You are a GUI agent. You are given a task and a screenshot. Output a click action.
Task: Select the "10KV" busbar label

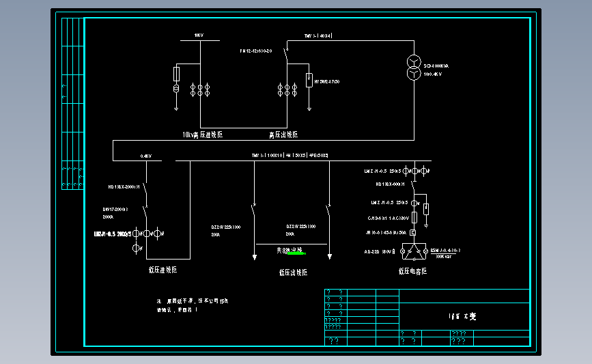point(199,35)
